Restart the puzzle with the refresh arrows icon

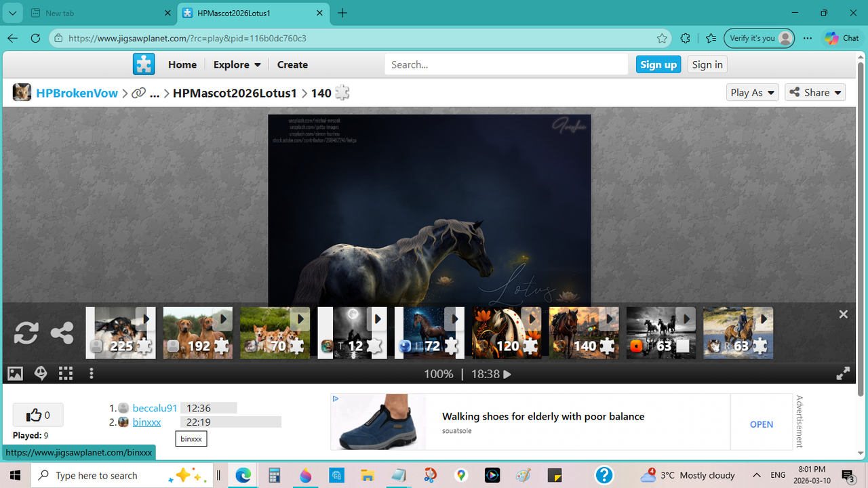pos(26,333)
